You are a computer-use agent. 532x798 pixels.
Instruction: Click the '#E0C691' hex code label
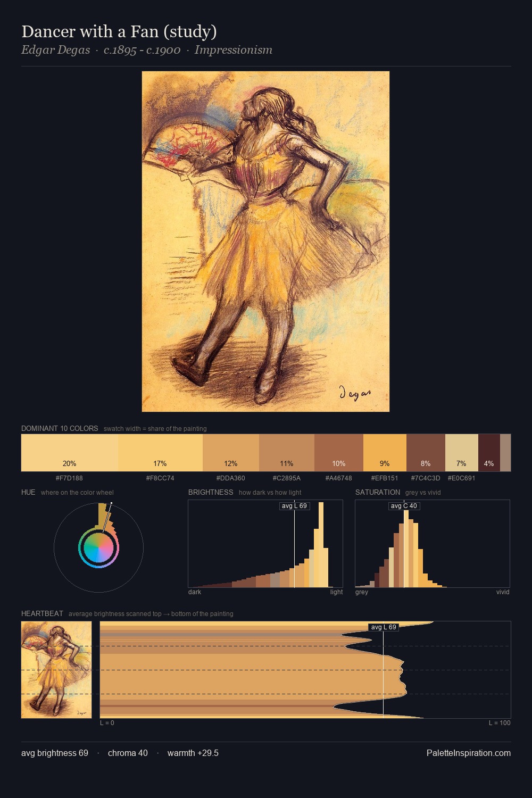pos(461,478)
